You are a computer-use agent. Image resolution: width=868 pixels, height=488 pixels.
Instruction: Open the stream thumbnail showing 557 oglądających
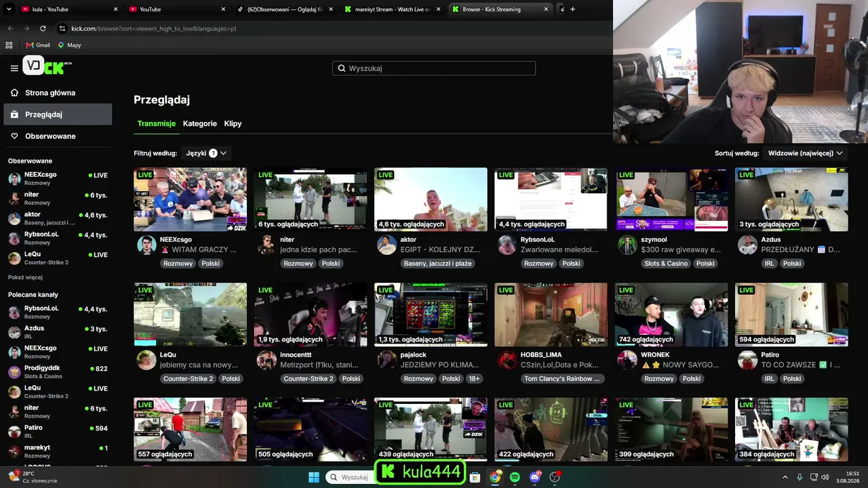[191, 430]
